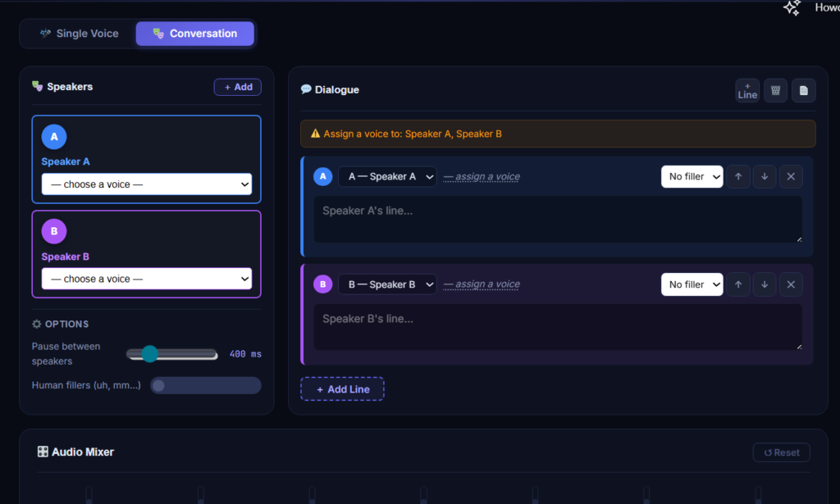The image size is (840, 504).
Task: Click the sparkle icon at the top right
Action: (792, 7)
